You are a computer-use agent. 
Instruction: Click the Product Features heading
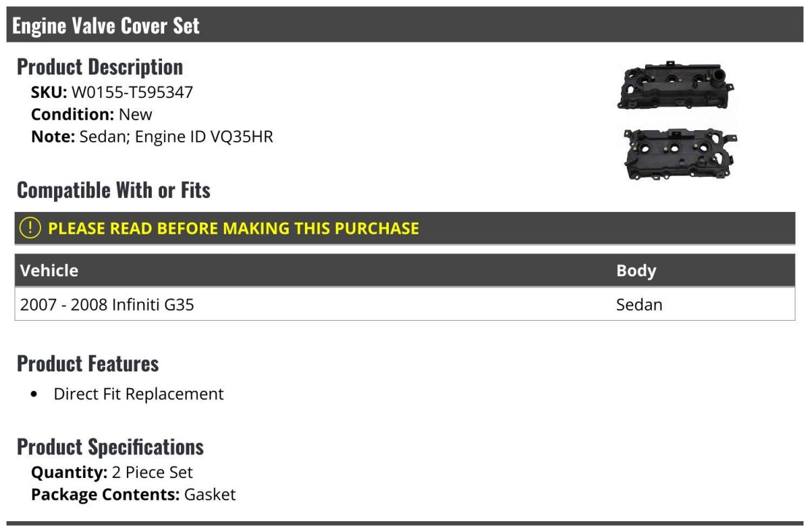click(x=88, y=363)
